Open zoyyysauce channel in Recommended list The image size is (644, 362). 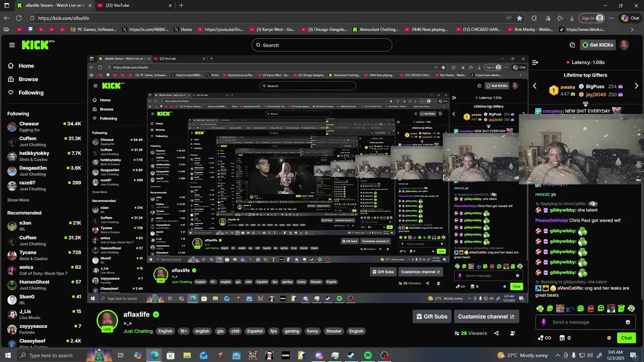(x=44, y=329)
